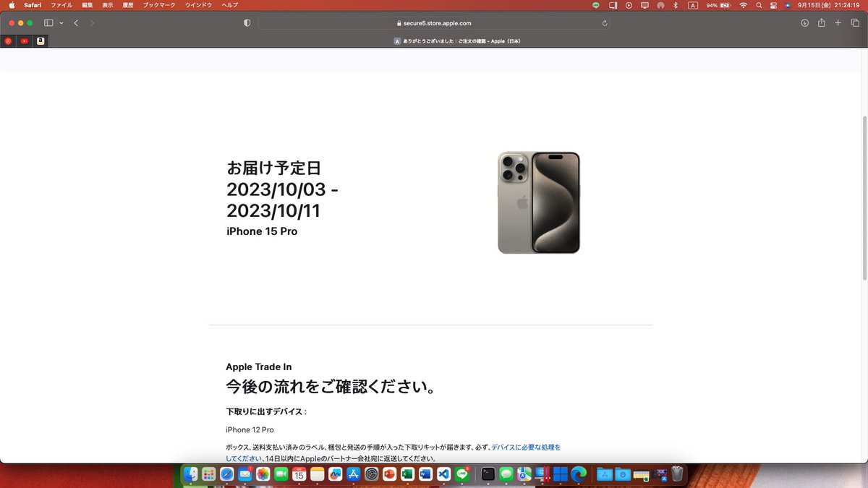
Task: Open the sidebar tab group dropdown arrow
Action: tap(61, 23)
